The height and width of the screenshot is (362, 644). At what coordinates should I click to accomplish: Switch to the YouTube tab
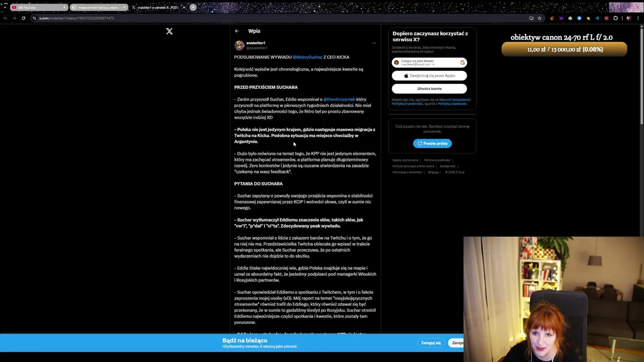(39, 8)
